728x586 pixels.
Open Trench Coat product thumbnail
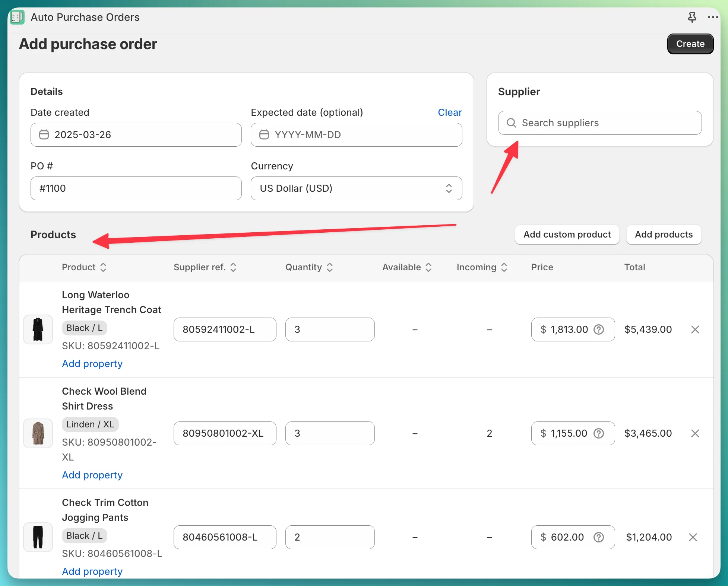[x=38, y=329]
